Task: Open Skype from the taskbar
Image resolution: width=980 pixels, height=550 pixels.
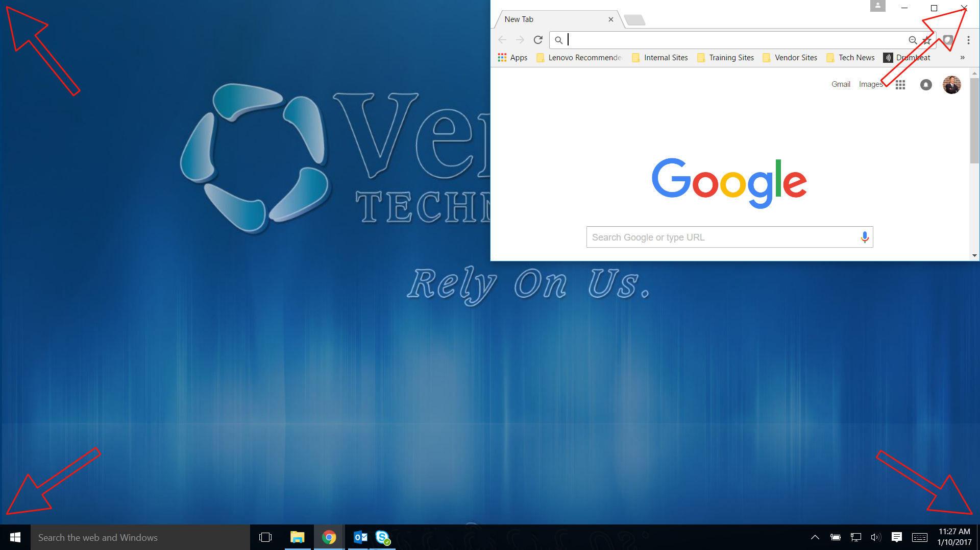Action: (x=383, y=537)
